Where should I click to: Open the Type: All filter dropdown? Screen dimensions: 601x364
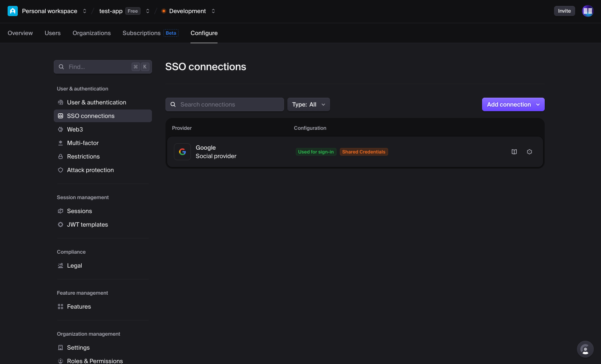click(309, 104)
